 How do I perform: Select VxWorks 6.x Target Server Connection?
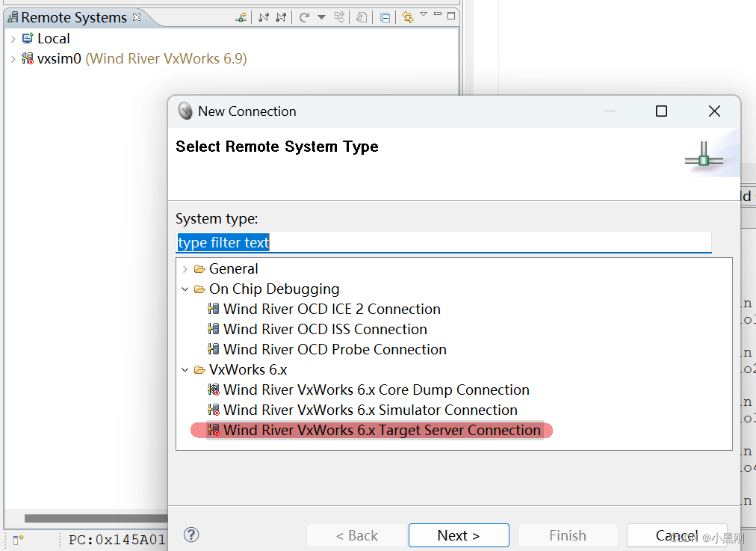pyautogui.click(x=382, y=431)
